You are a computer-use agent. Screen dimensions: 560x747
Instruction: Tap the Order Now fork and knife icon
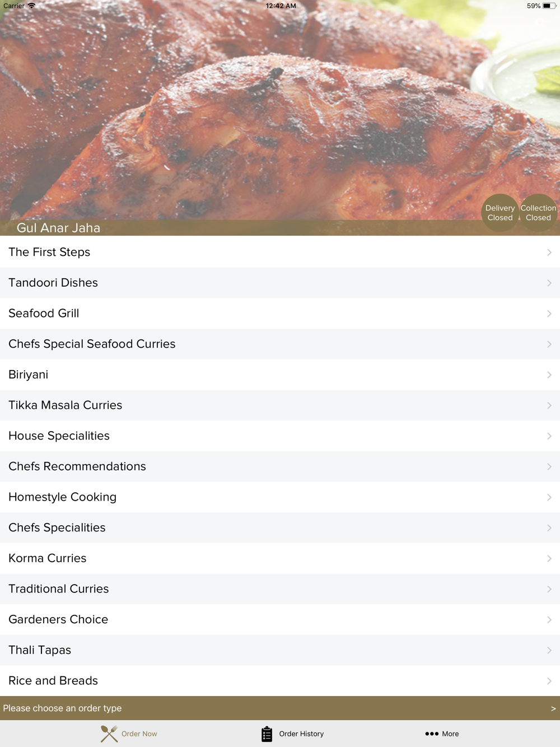(109, 734)
